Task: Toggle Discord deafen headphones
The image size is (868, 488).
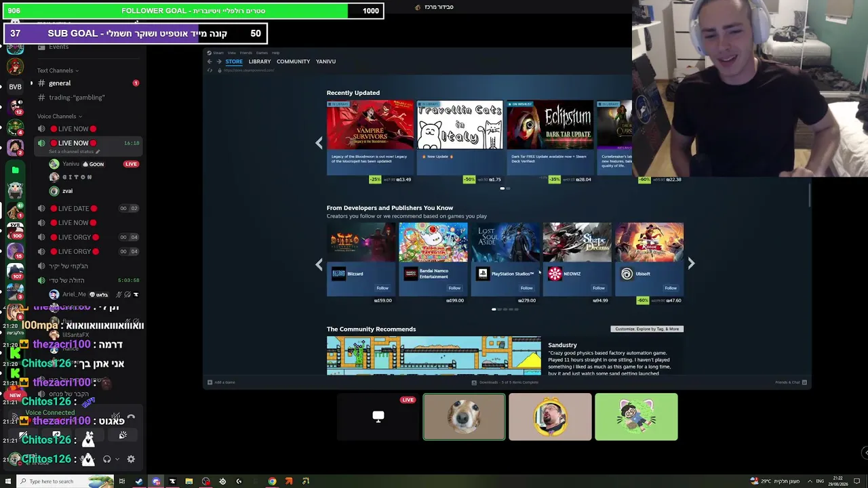Action: (106, 460)
